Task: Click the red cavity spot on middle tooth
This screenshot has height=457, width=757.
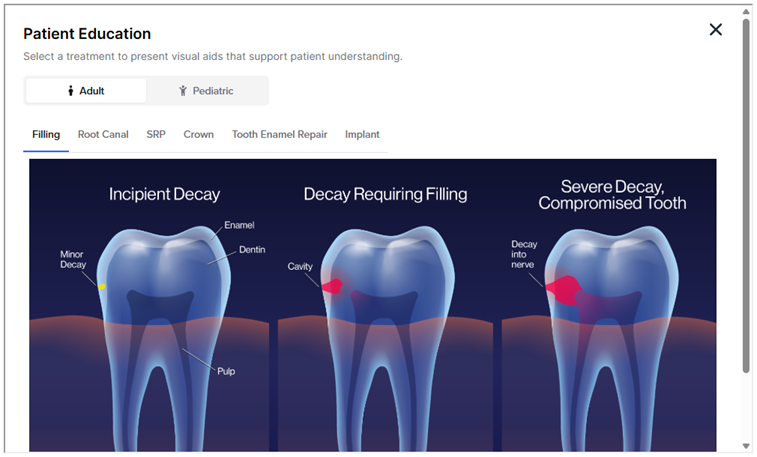Action: pos(332,285)
